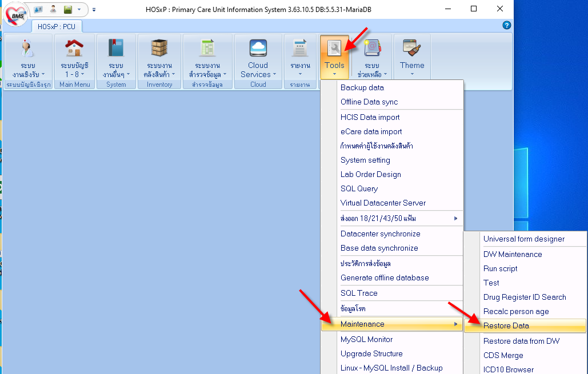Expand the ระบบช่วยเหลือ dropdown arrow
The image size is (588, 374).
coord(385,74)
